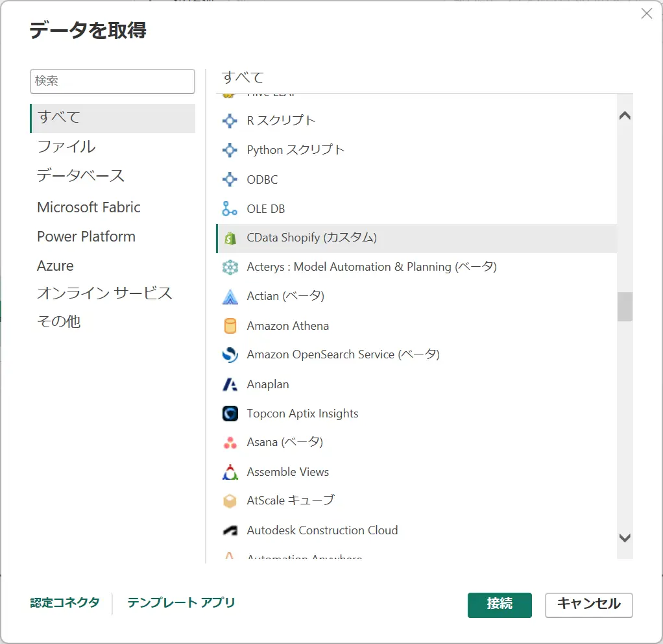This screenshot has height=644, width=663.
Task: Click the AtScale キューブ icon
Action: [x=230, y=501]
